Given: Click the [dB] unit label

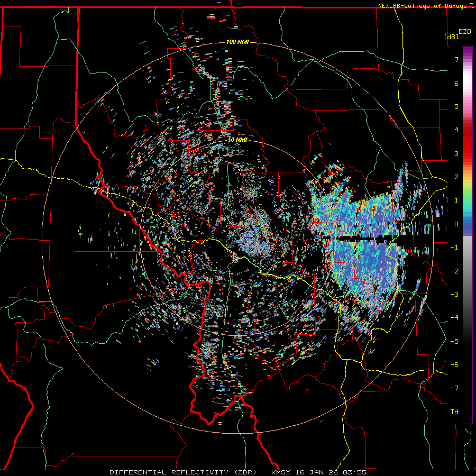Looking at the screenshot, I should pyautogui.click(x=451, y=36).
